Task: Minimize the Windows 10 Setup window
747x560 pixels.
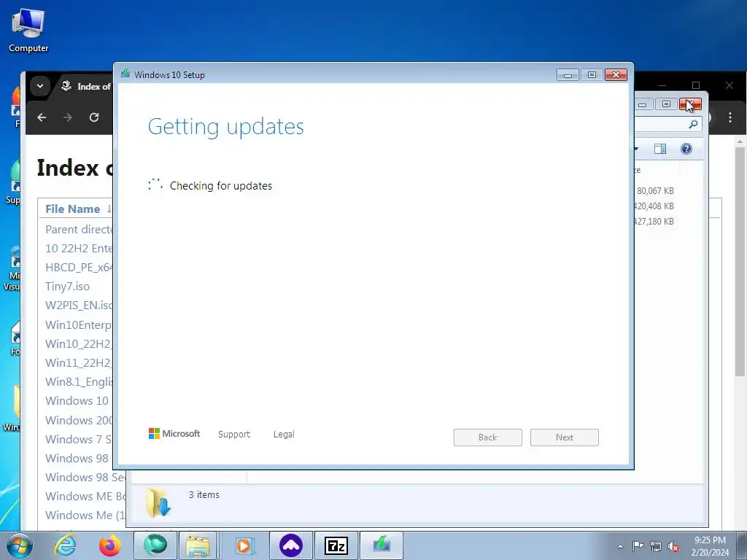Action: click(x=568, y=75)
